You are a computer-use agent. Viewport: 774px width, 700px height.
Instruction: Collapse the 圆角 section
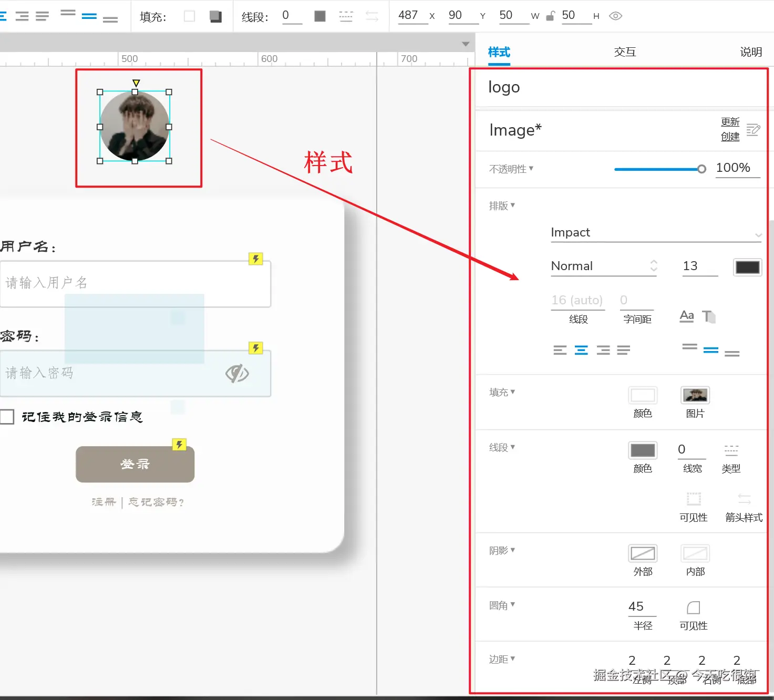pyautogui.click(x=502, y=605)
